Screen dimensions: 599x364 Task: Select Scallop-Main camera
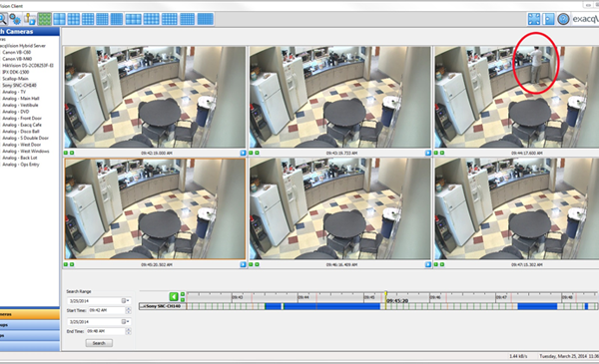tap(15, 79)
